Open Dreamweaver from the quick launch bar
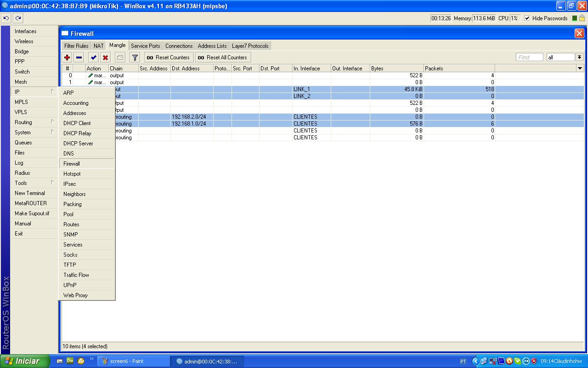588x368 pixels. pyautogui.click(x=70, y=361)
